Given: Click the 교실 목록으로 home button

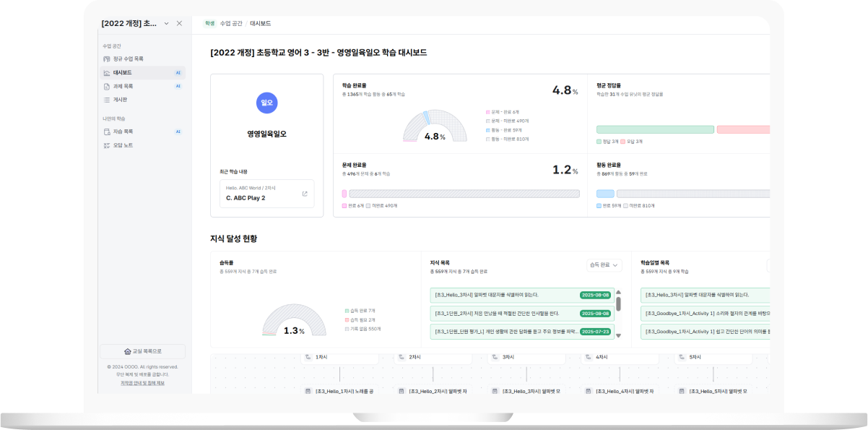Looking at the screenshot, I should click(x=142, y=351).
